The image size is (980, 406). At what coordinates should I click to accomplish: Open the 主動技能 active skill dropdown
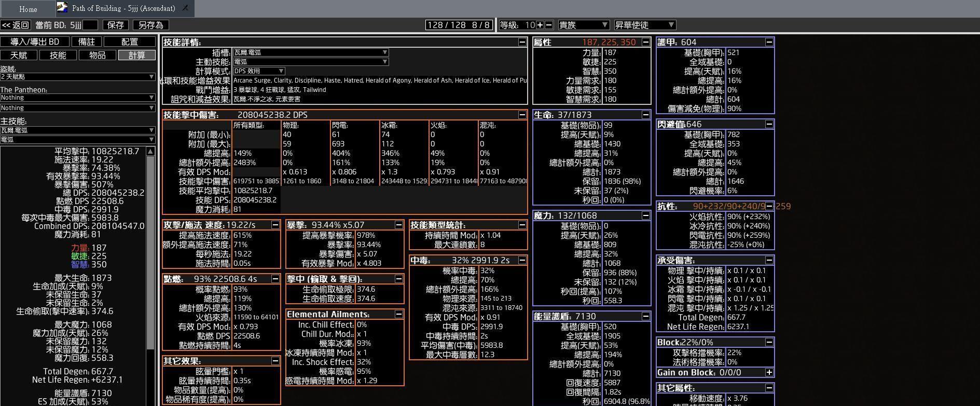(310, 62)
